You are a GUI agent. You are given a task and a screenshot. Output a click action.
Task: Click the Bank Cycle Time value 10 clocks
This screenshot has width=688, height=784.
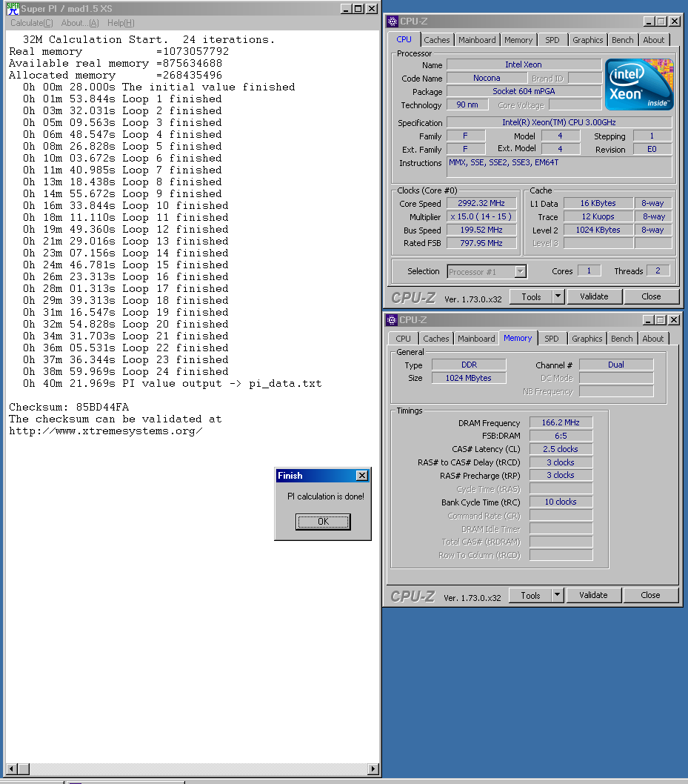tap(561, 502)
